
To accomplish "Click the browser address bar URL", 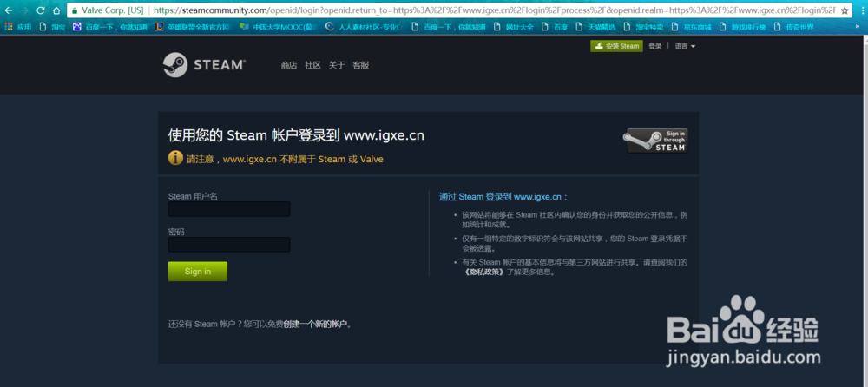I will pos(493,10).
